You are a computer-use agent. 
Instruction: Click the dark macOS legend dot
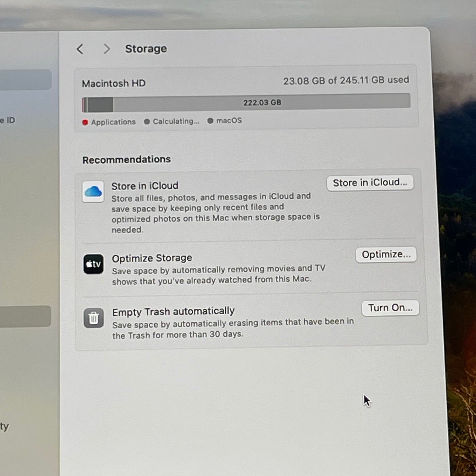(210, 121)
